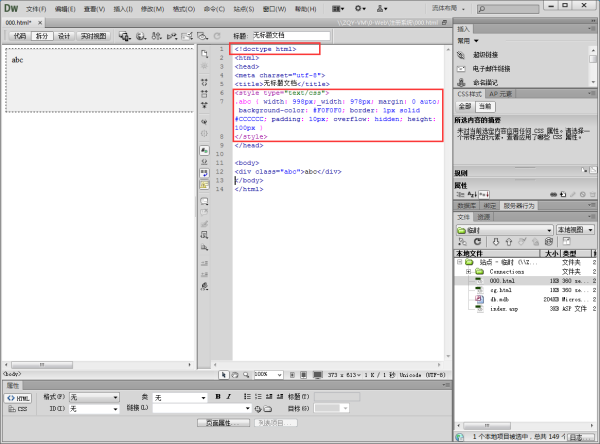Open the site selection dropdown 临时
Image resolution: width=600 pixels, height=444 pixels.
tap(504, 229)
